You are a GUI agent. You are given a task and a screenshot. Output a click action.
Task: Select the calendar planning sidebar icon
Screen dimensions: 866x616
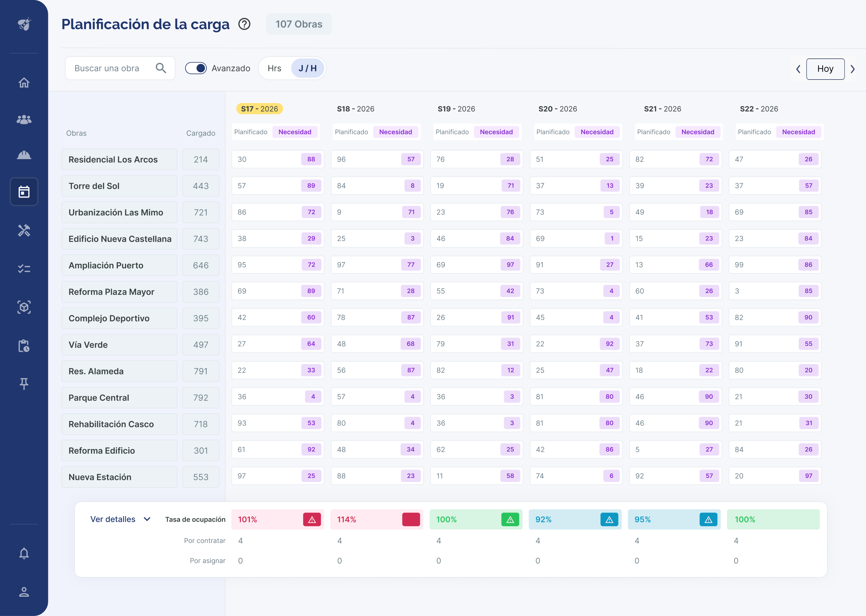(24, 191)
